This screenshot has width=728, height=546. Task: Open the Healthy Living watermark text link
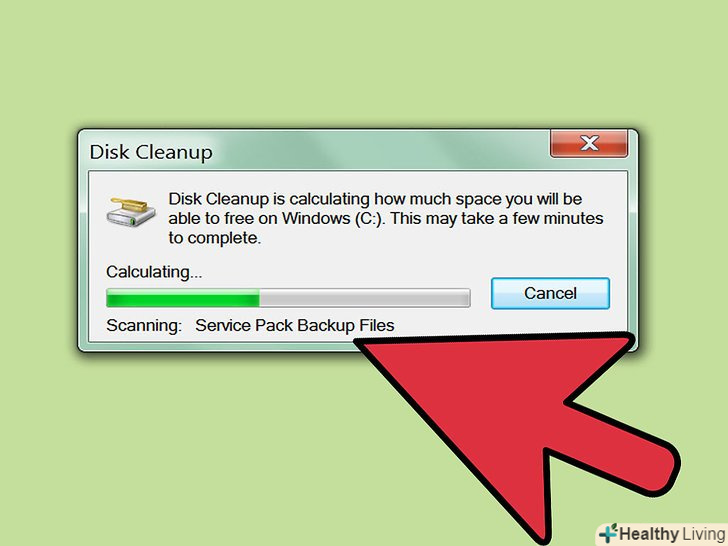672,533
